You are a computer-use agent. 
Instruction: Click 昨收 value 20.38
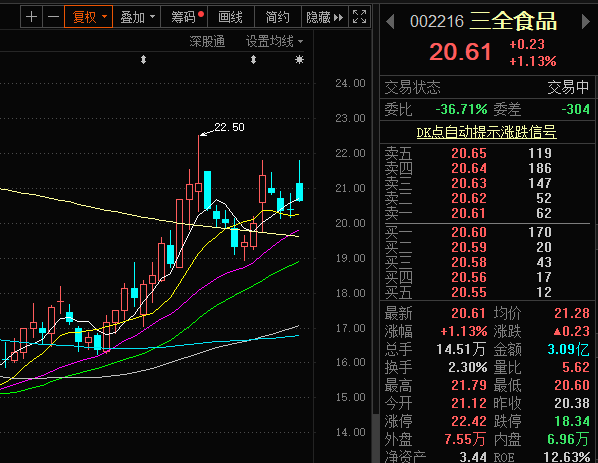pos(572,403)
